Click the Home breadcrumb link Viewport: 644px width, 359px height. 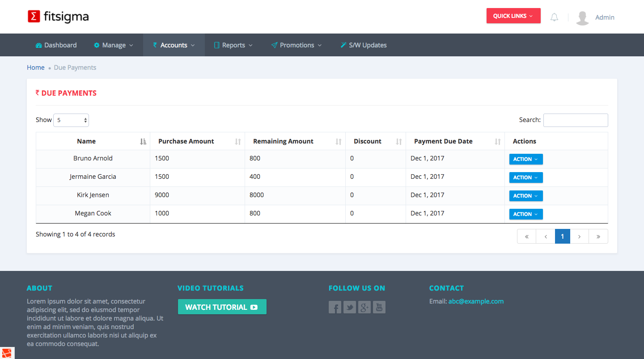pyautogui.click(x=36, y=68)
